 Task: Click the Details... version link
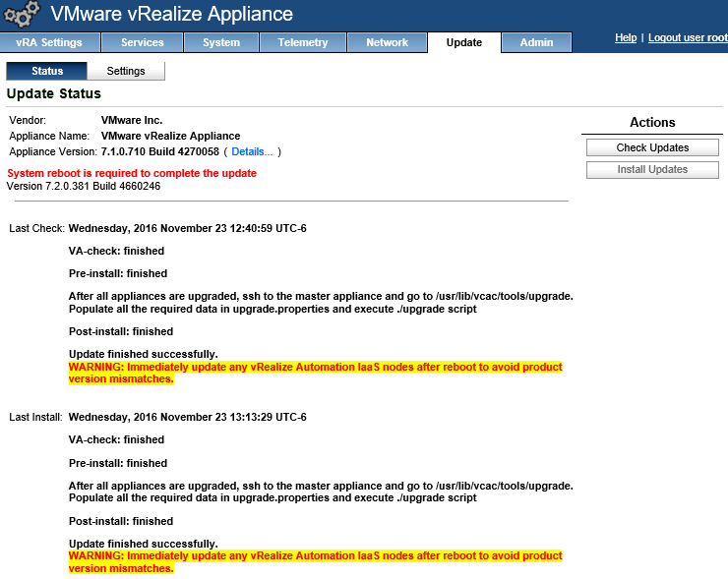(x=252, y=151)
